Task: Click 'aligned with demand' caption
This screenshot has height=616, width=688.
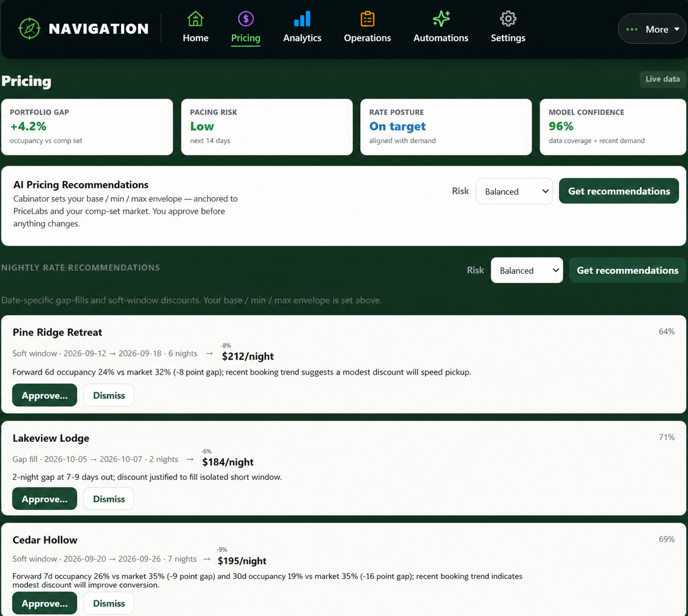Action: [402, 141]
